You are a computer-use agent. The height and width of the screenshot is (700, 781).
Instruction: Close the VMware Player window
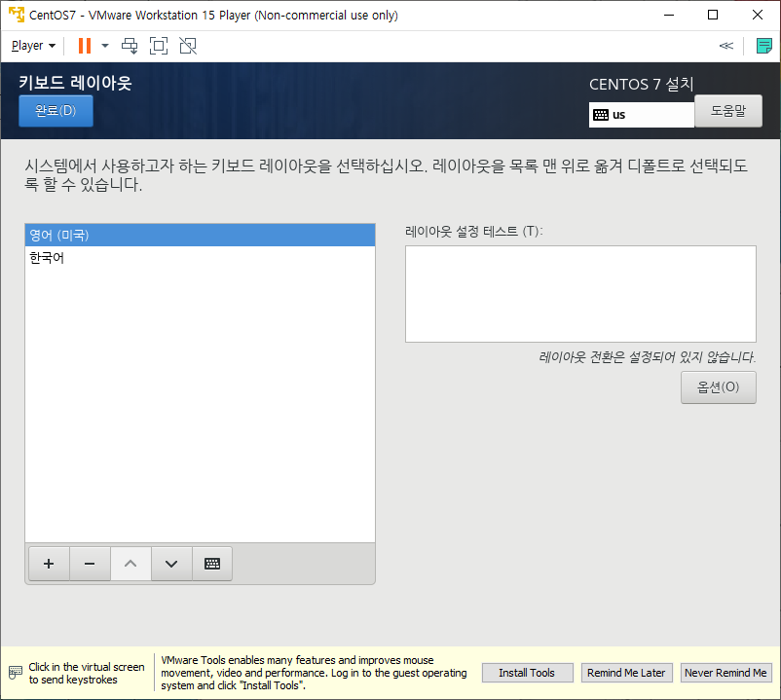coord(758,15)
